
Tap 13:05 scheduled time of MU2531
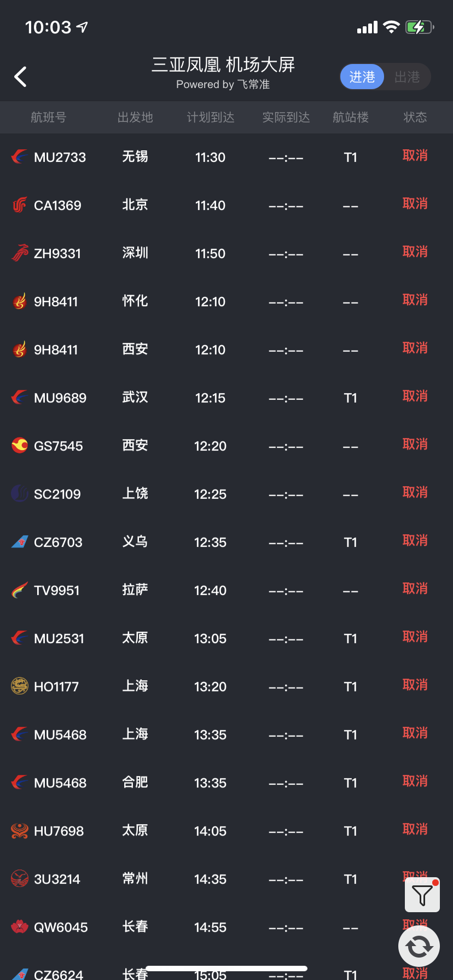pyautogui.click(x=210, y=638)
